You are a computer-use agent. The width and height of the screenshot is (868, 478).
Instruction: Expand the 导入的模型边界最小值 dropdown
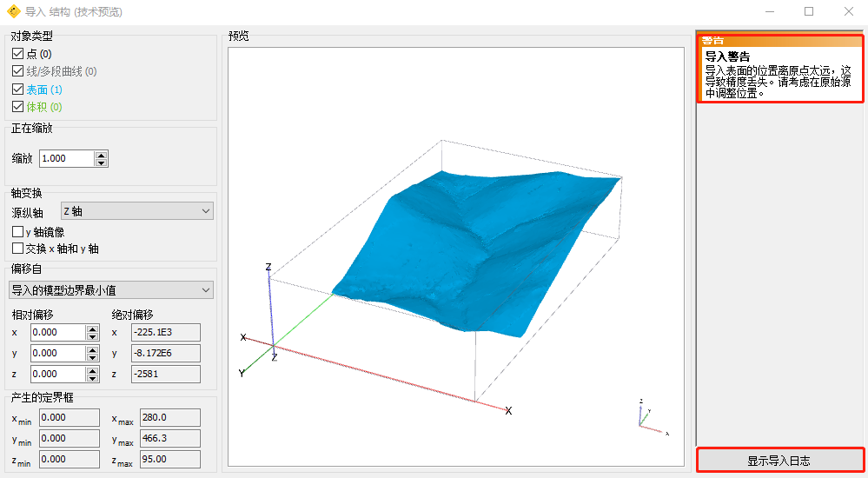(x=110, y=289)
